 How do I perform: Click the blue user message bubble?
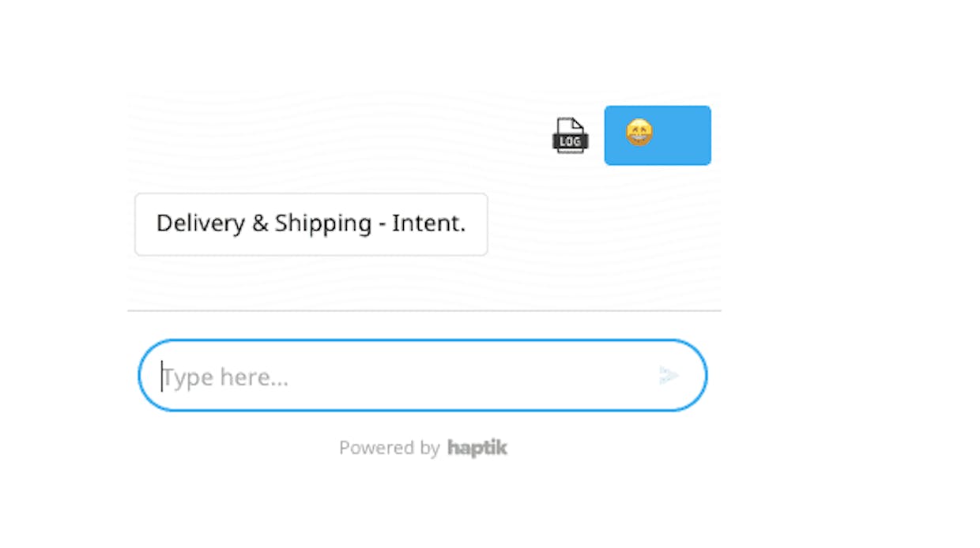coord(658,136)
